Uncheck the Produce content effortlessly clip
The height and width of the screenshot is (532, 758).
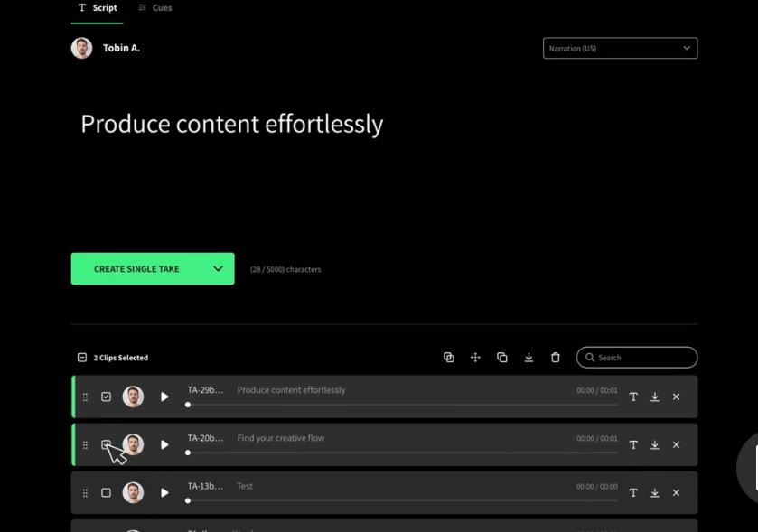(x=106, y=397)
